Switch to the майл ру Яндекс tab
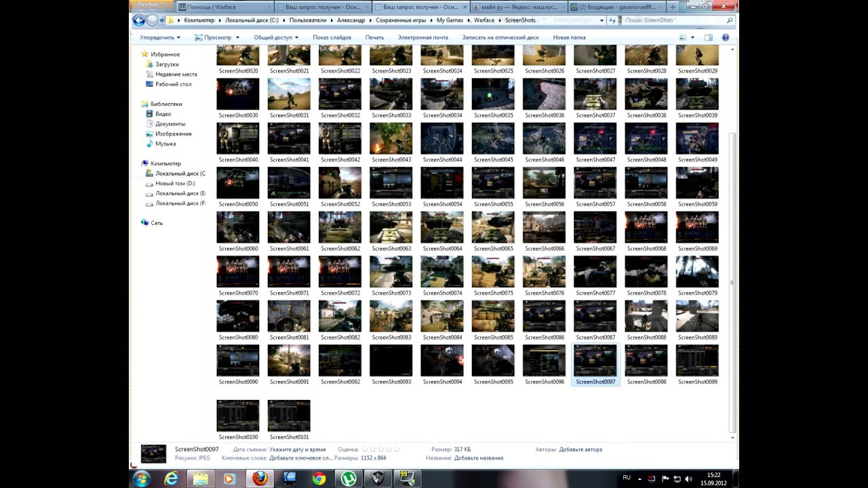The image size is (868, 488). point(517,7)
